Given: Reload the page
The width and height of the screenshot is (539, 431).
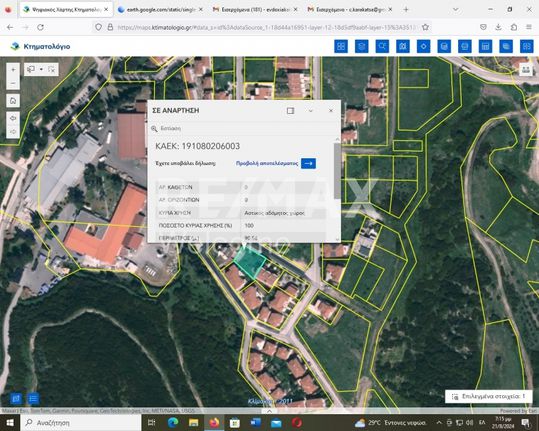Looking at the screenshot, I should [x=41, y=27].
